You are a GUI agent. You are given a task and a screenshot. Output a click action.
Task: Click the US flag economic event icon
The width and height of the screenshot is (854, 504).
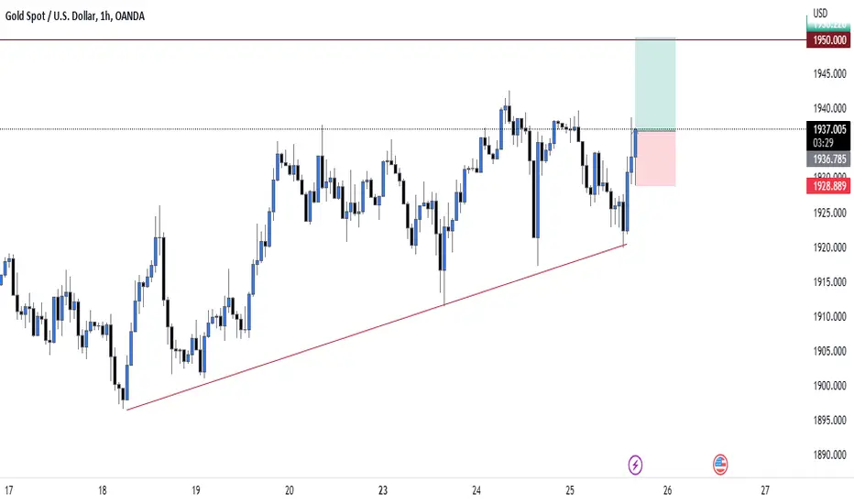[720, 465]
